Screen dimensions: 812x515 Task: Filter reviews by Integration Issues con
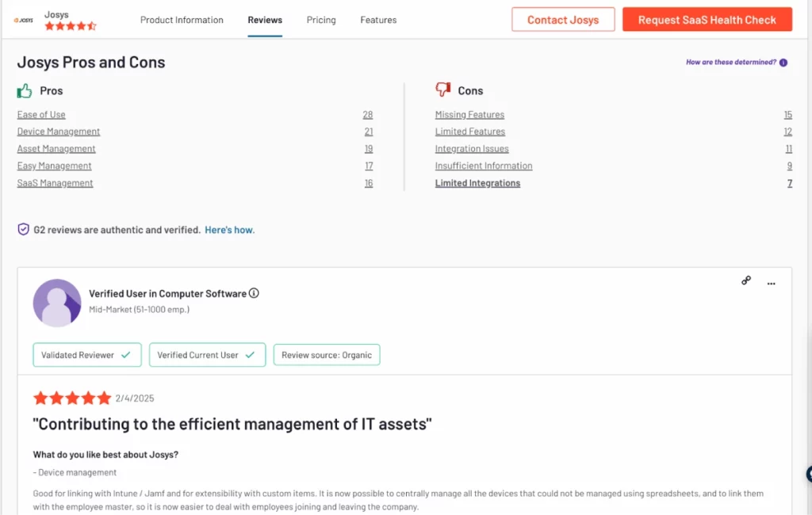pos(472,148)
